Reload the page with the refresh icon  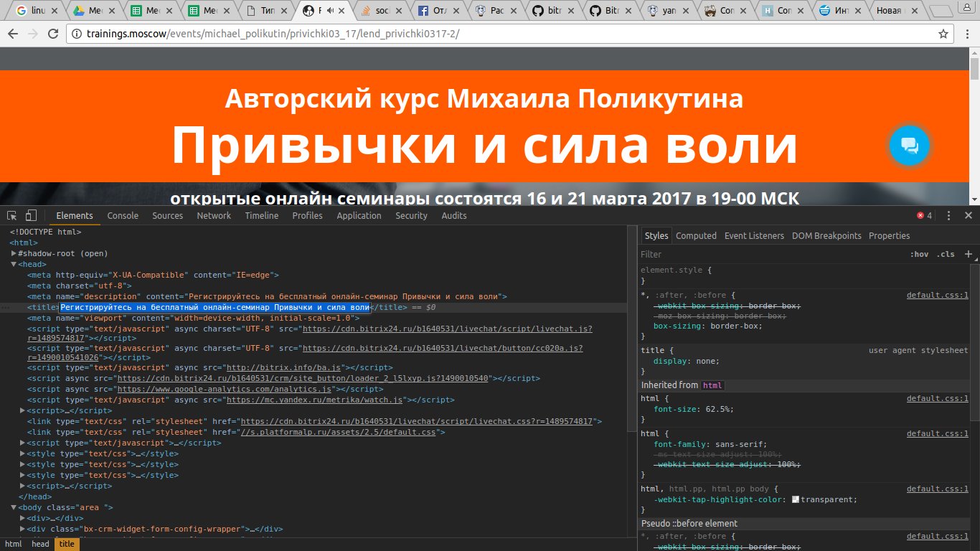coord(53,34)
